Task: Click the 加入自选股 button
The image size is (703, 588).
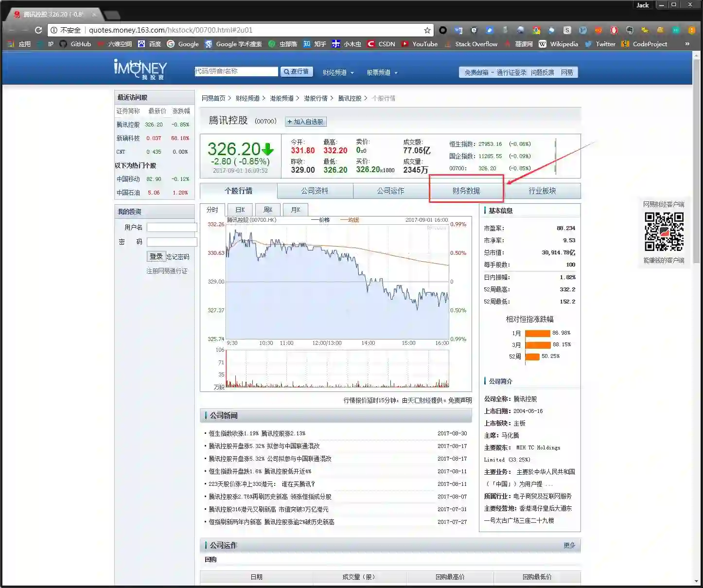Action: coord(305,122)
